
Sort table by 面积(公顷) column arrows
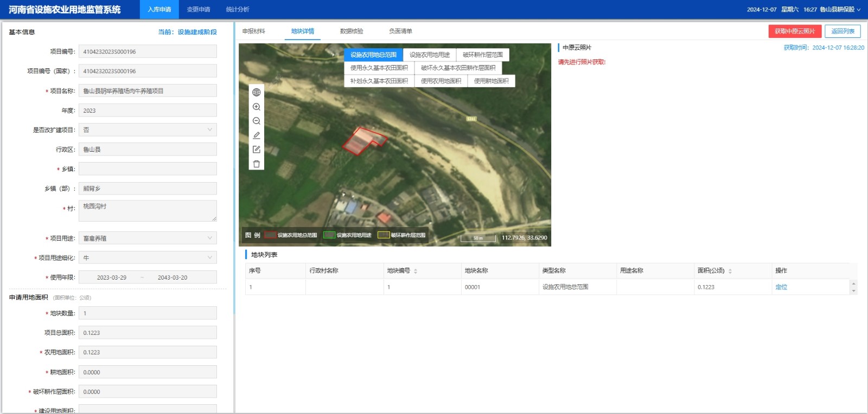click(730, 271)
